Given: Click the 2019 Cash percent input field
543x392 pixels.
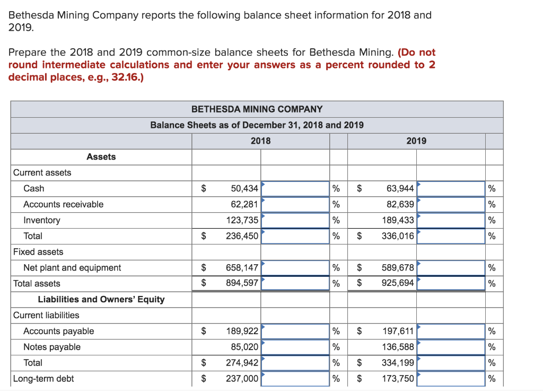Looking at the screenshot, I should point(451,189).
